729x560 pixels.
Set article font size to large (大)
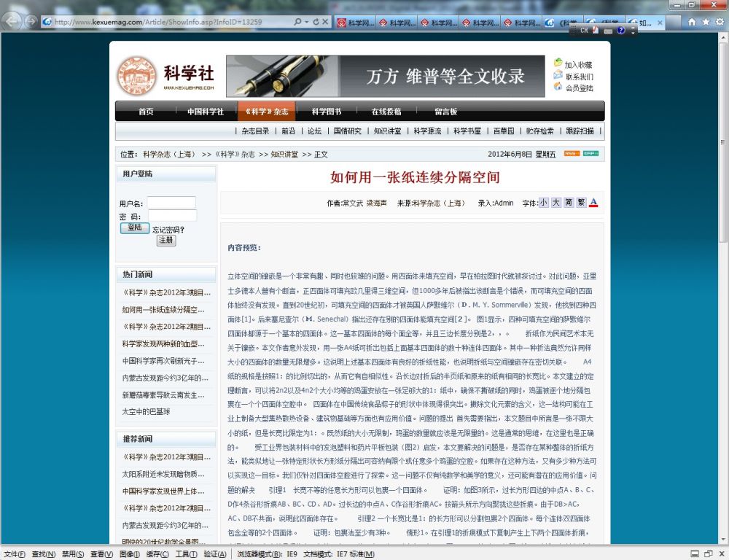(555, 203)
